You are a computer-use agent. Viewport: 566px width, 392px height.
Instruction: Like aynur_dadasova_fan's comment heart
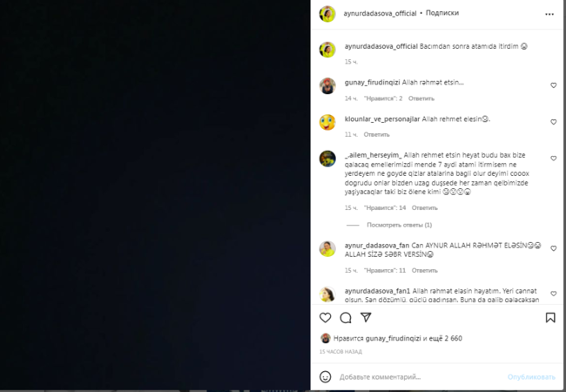[x=553, y=248]
